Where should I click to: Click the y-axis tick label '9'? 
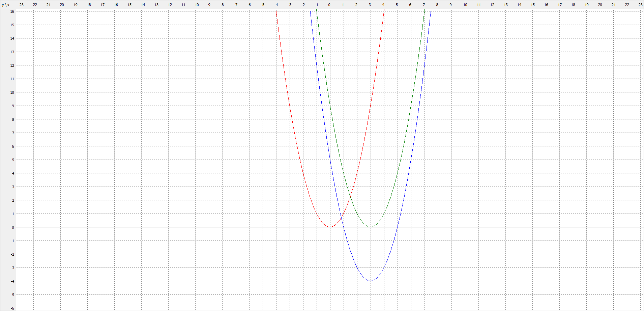13,106
